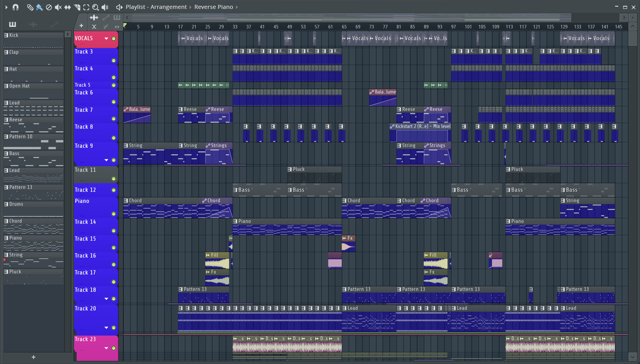Select the Pluck pattern in picker
Screen dimensions: 640x364
pos(34,276)
